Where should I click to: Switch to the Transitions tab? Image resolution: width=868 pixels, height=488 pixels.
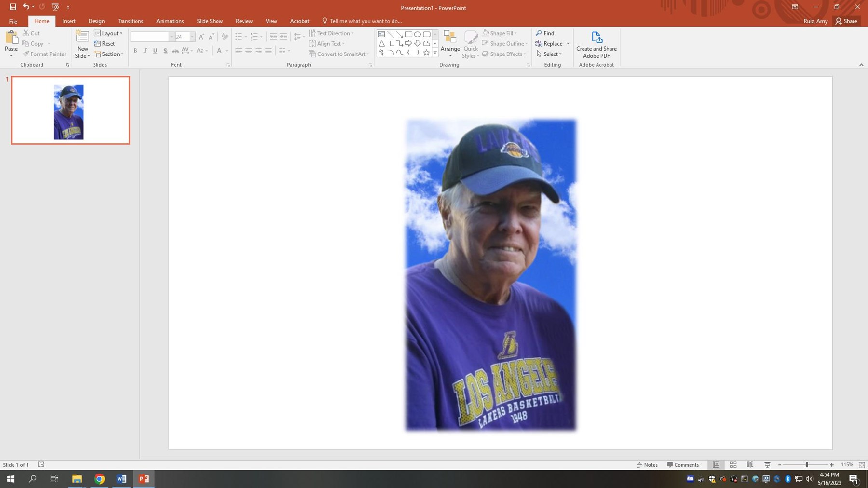(x=130, y=21)
